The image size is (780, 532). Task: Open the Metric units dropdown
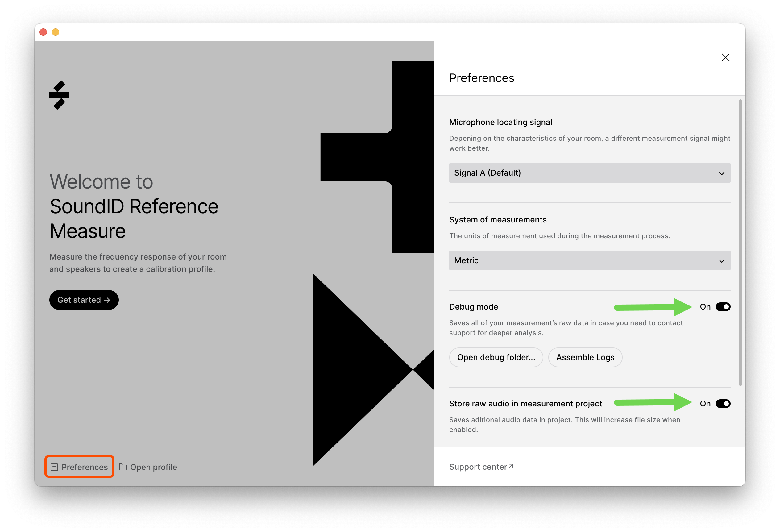pos(589,260)
